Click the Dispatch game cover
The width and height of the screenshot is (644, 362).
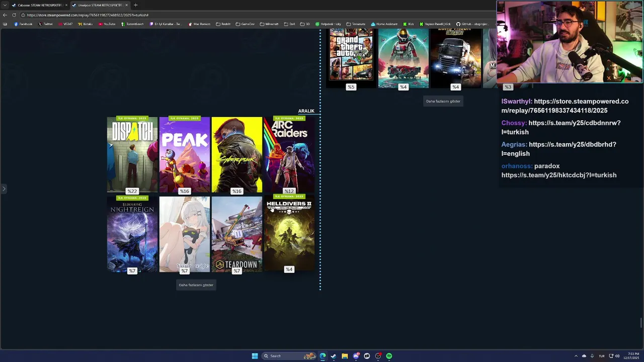point(132,155)
